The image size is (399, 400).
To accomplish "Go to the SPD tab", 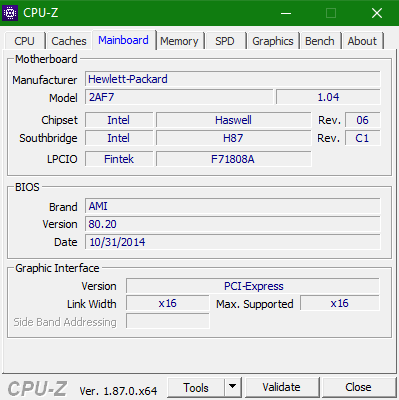I will click(225, 41).
